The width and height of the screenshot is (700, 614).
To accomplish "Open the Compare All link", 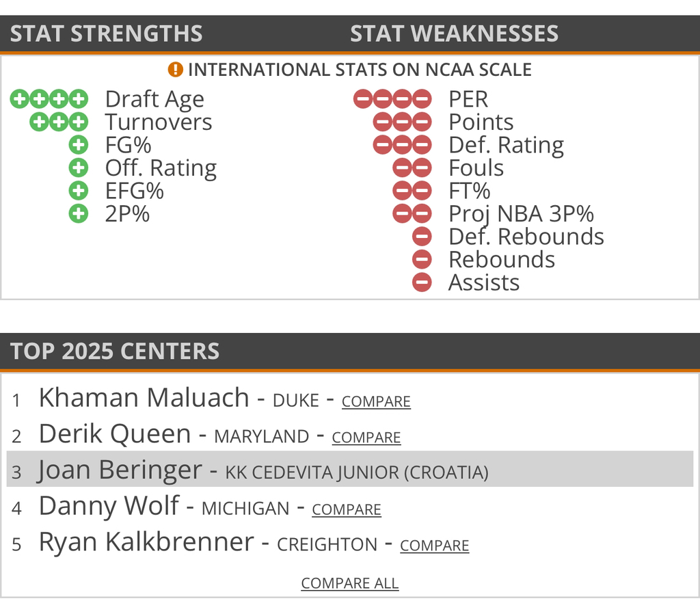I will pyautogui.click(x=350, y=583).
